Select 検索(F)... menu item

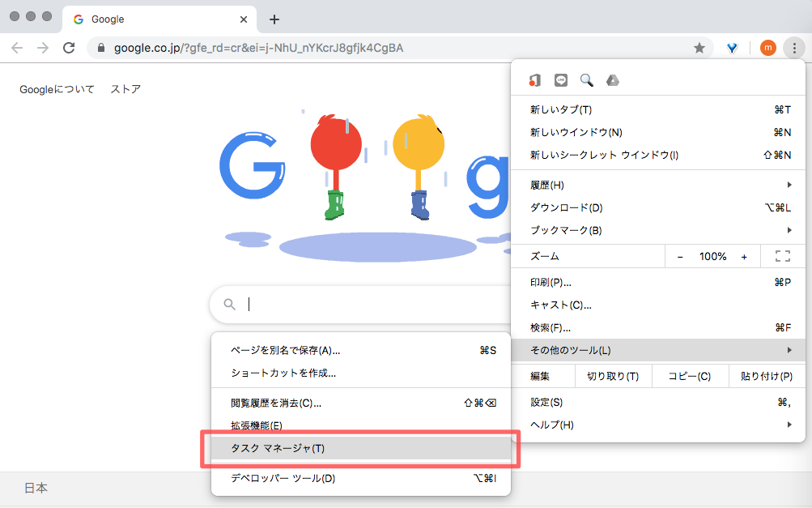click(658, 327)
